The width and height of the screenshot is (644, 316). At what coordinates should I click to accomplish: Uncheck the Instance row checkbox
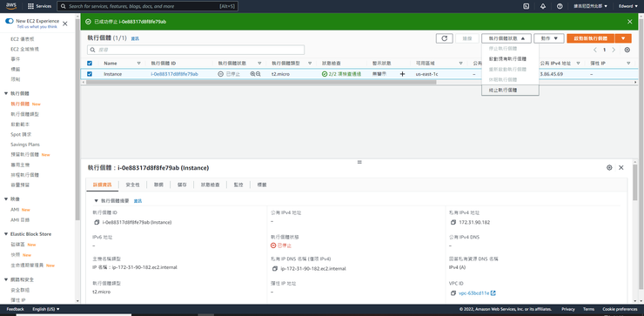[x=90, y=74]
